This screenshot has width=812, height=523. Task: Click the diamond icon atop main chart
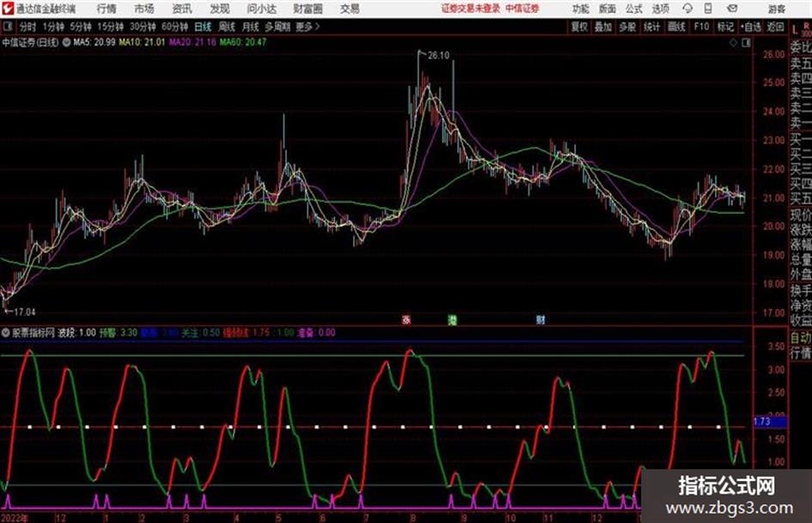click(x=733, y=43)
